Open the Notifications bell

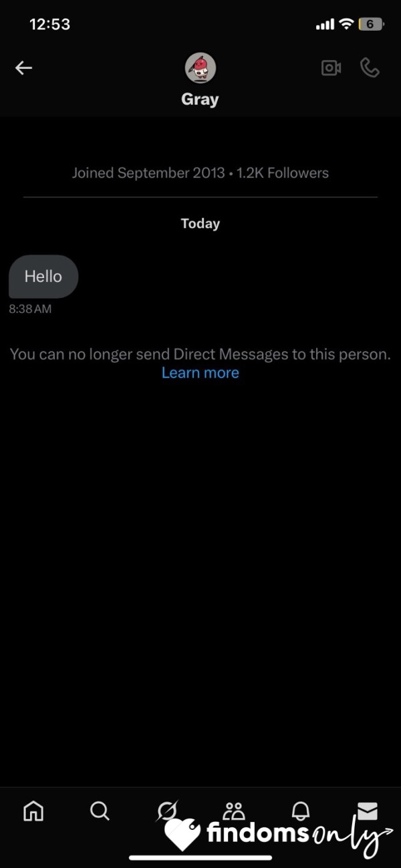coord(301,811)
